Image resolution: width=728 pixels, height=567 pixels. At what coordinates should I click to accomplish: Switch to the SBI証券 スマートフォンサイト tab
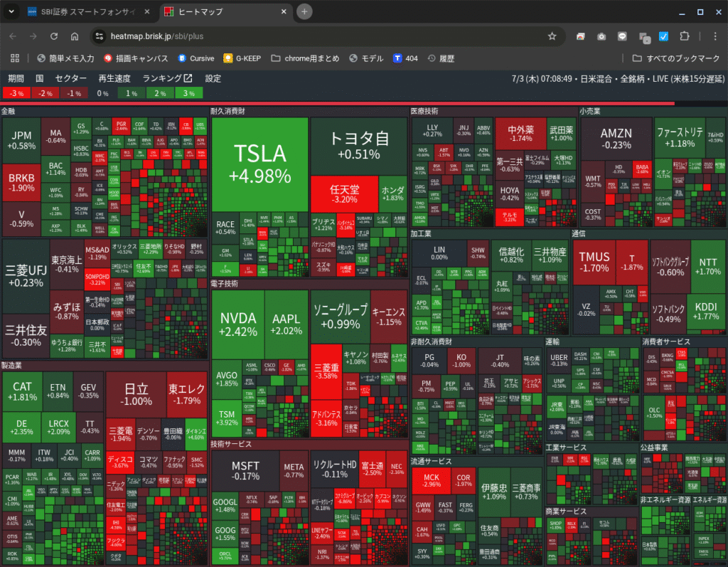pos(89,11)
